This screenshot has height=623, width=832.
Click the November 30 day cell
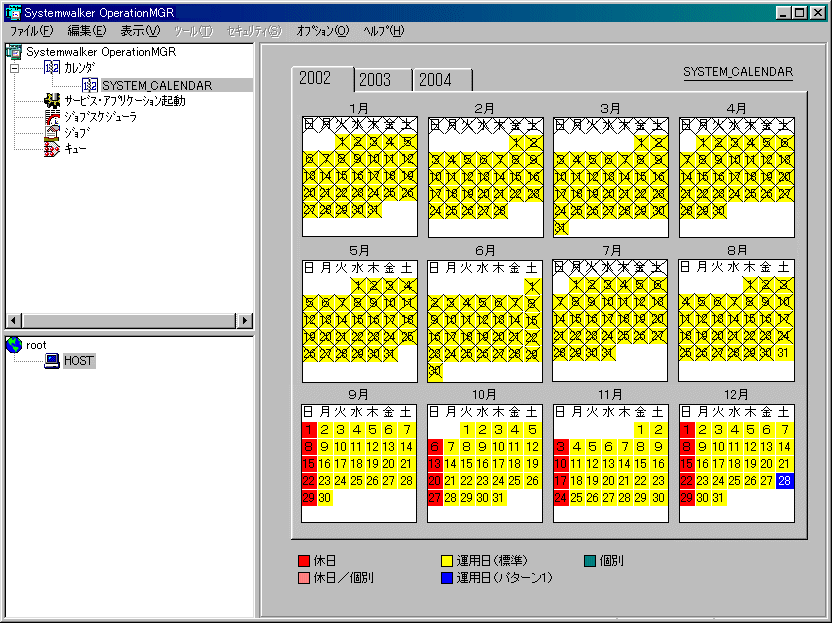[x=658, y=498]
